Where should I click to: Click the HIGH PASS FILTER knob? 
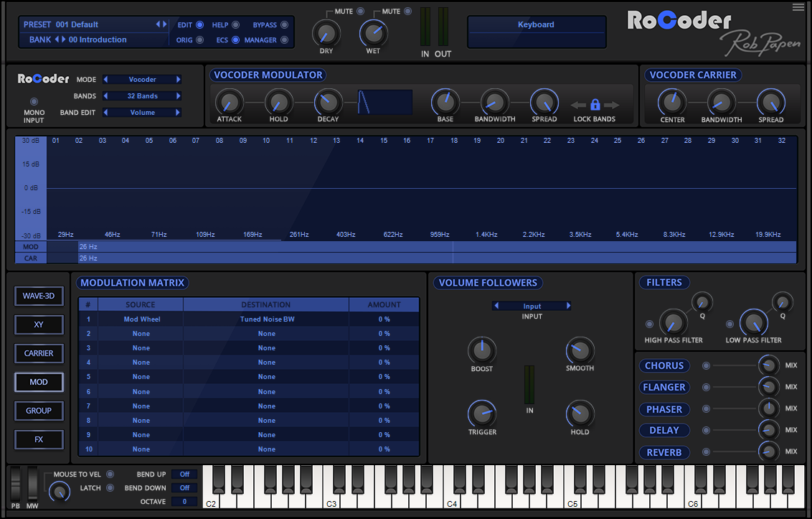673,322
